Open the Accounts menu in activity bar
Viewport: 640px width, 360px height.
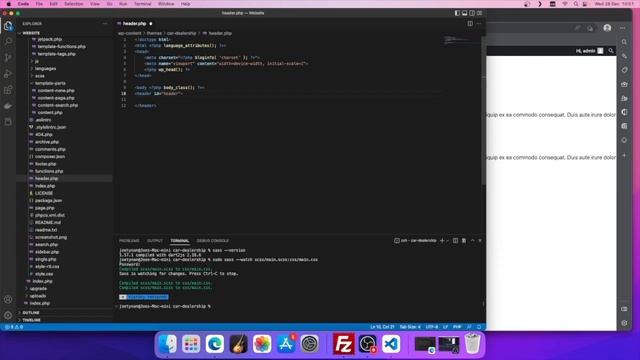tap(8, 299)
